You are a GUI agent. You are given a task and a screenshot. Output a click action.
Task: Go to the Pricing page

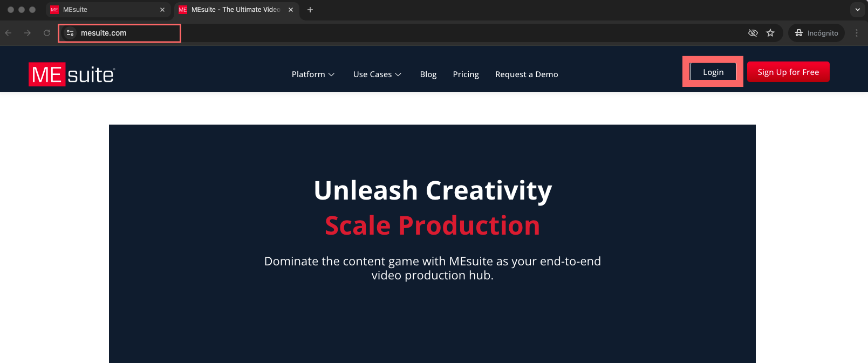pos(466,74)
